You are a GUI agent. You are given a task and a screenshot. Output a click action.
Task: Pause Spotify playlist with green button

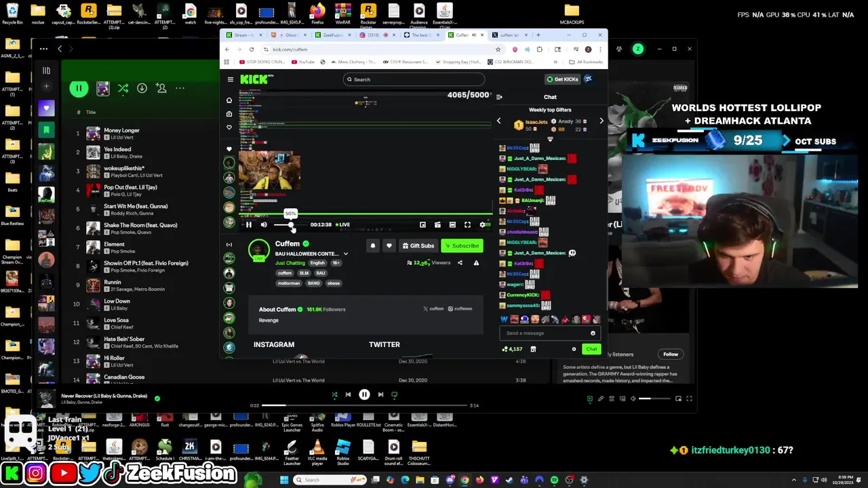pyautogui.click(x=79, y=88)
